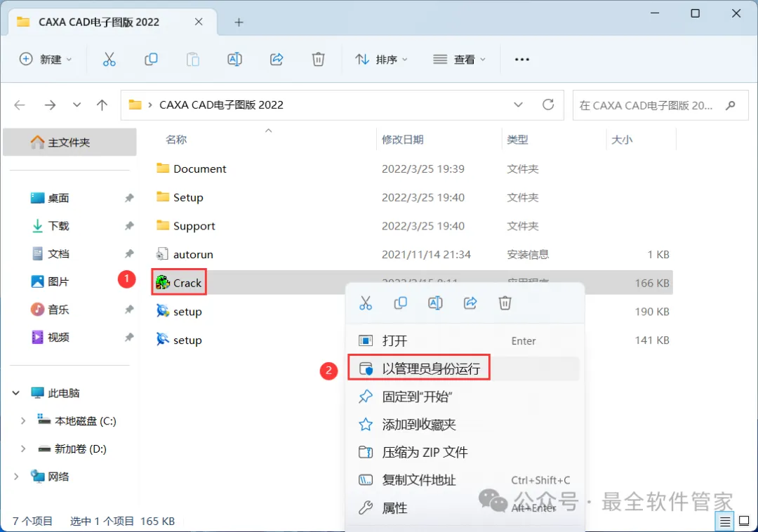Viewport: 758px width, 532px height.
Task: Click the Rename icon in the top toolbar
Action: tap(234, 60)
